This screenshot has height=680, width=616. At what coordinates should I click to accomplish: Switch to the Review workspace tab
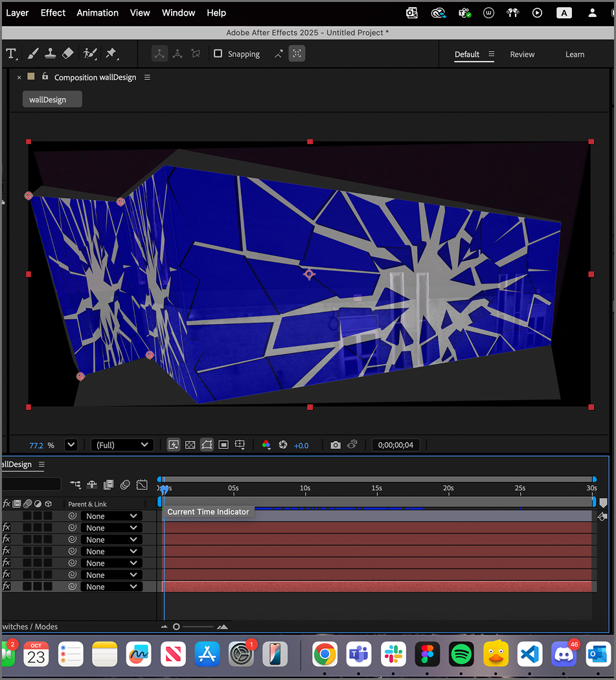(x=522, y=54)
